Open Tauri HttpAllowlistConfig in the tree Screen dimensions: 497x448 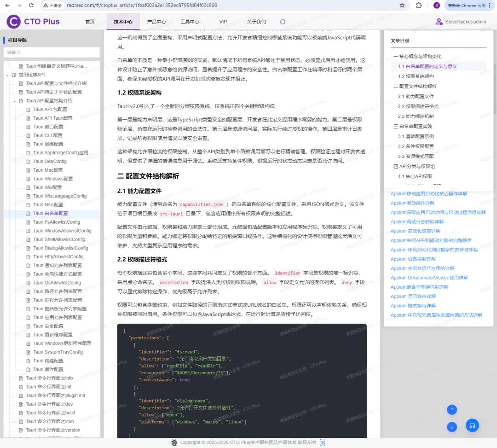pos(58,257)
